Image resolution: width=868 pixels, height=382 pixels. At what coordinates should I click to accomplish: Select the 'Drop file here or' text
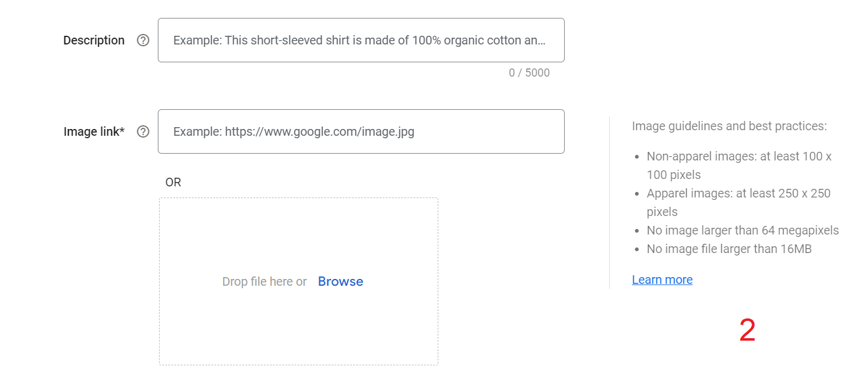click(x=264, y=281)
